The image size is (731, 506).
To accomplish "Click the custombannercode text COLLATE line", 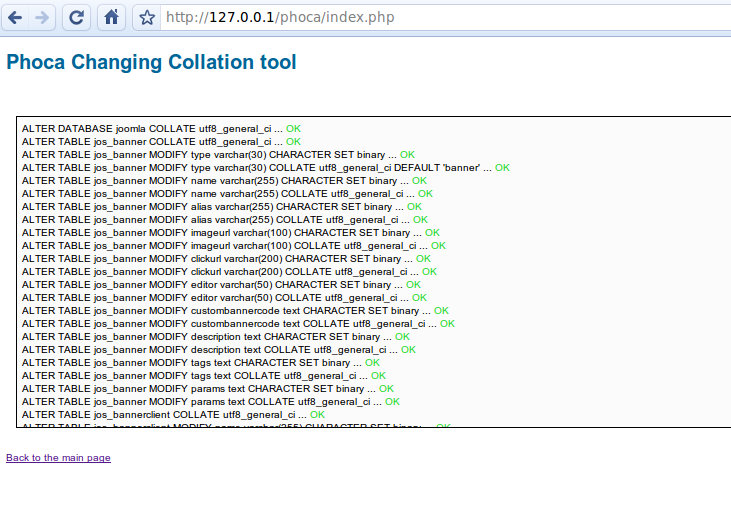I will tap(238, 324).
